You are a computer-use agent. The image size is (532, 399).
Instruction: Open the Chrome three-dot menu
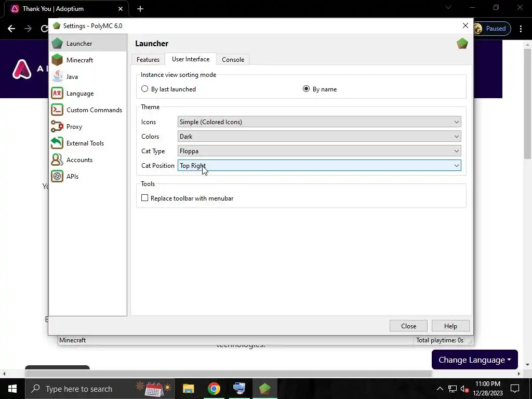point(521,29)
